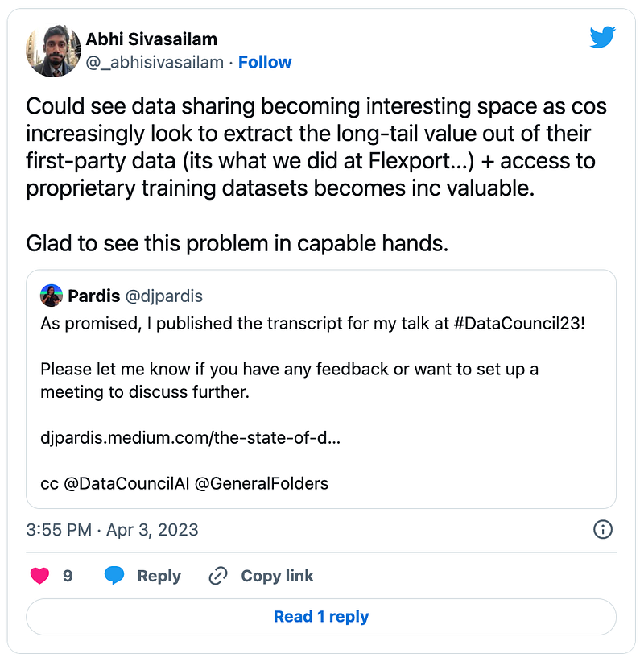
Task: Click the 3:55 PM Apr 3, 2023 timestamp
Action: click(113, 530)
